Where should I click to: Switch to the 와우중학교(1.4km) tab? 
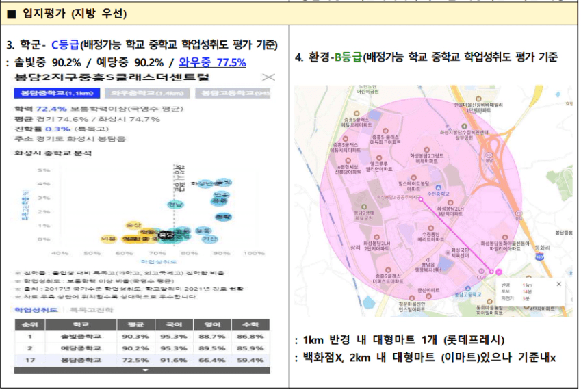[147, 93]
